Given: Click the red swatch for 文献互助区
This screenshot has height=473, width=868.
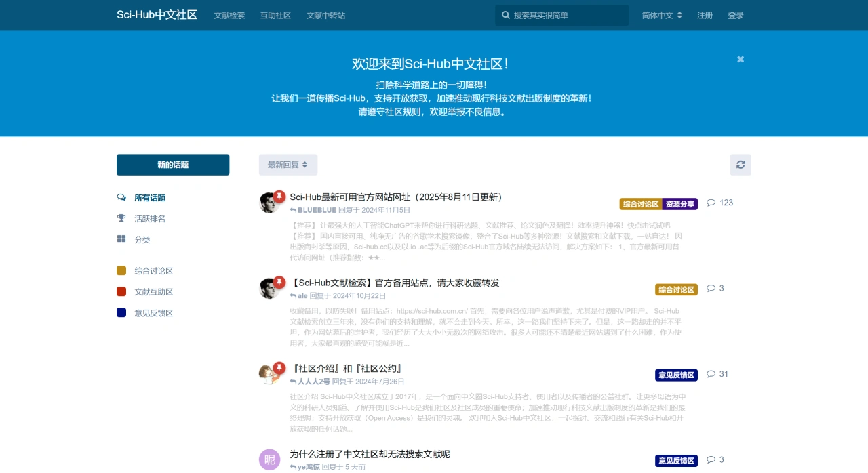Looking at the screenshot, I should pyautogui.click(x=121, y=291).
